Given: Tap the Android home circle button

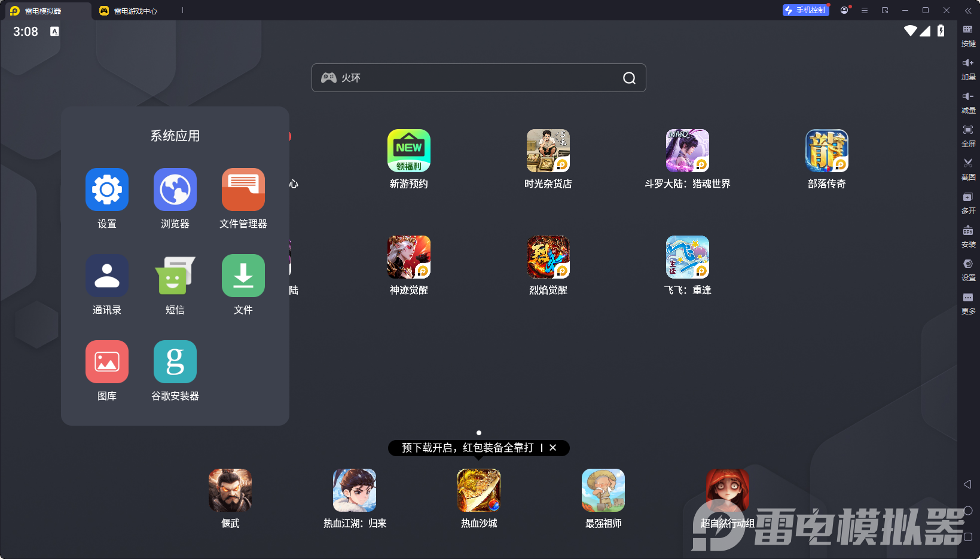Looking at the screenshot, I should tap(968, 511).
